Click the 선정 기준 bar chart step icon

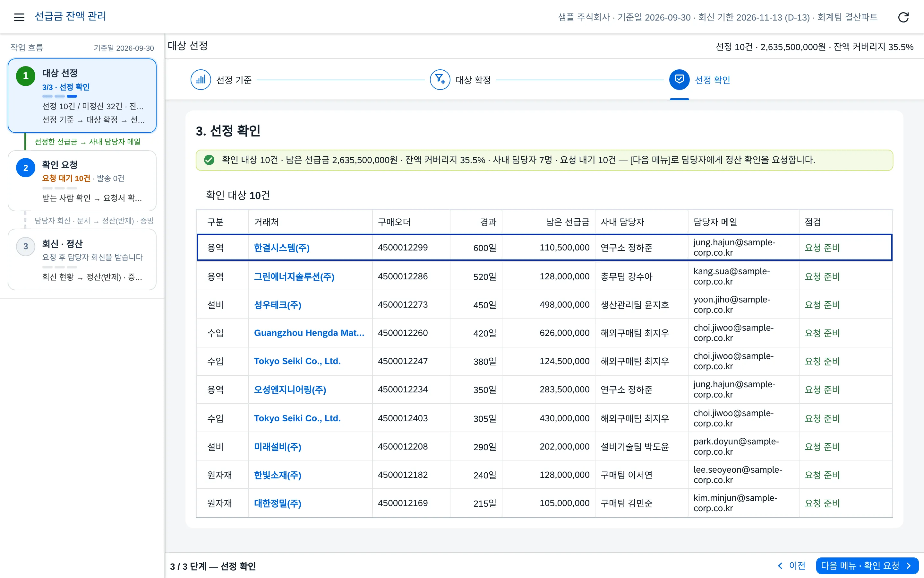pyautogui.click(x=201, y=80)
